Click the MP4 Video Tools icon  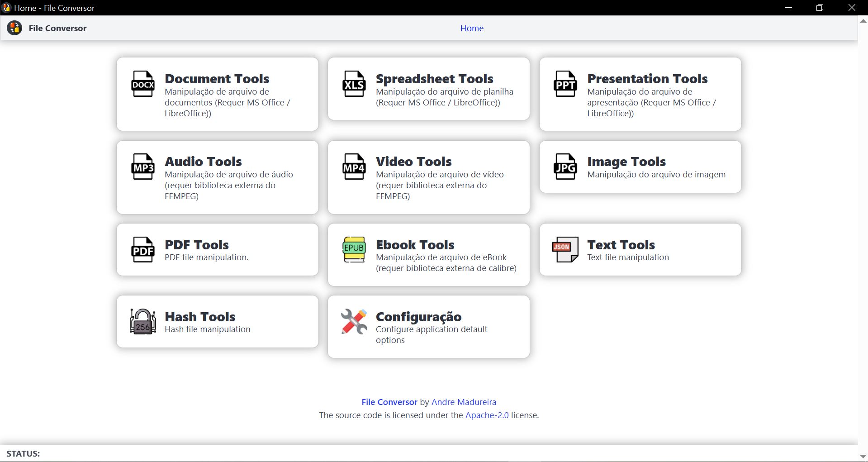pos(354,167)
